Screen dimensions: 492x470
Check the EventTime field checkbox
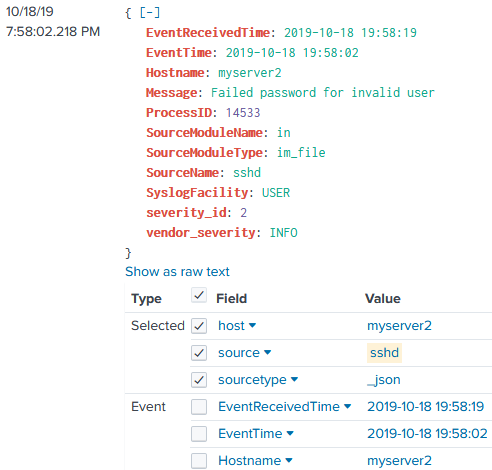coord(199,434)
